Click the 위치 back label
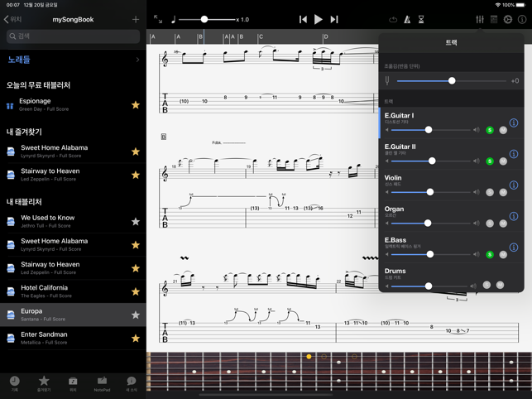 tap(16, 19)
